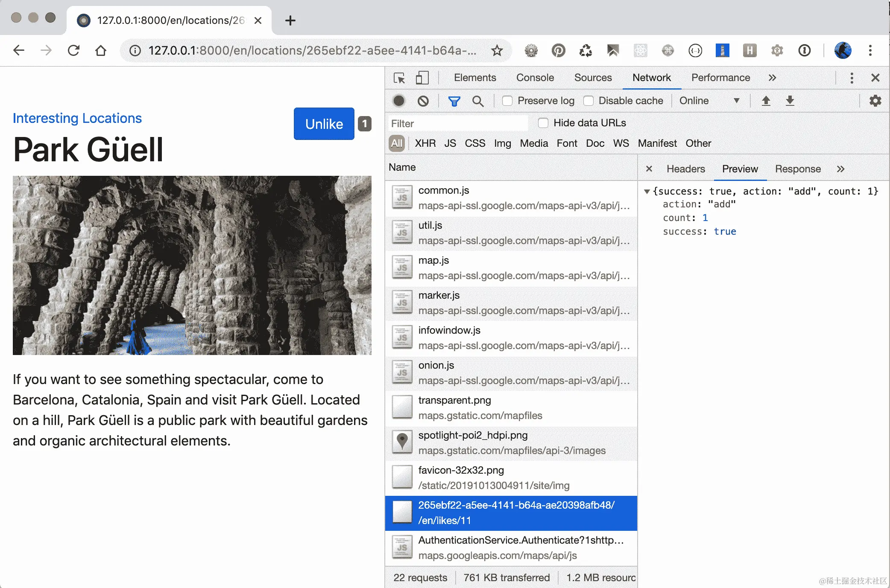890x588 pixels.
Task: Open the network search magnifier
Action: [477, 101]
